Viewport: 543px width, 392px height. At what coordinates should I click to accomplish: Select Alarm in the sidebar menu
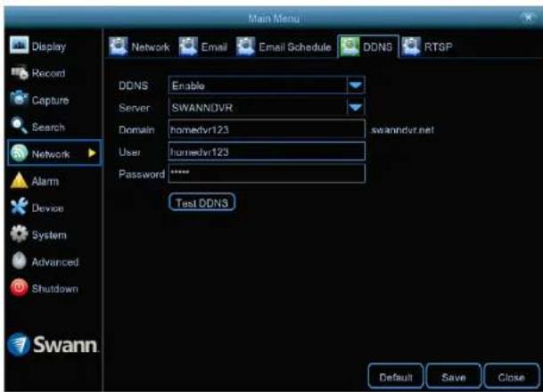pyautogui.click(x=45, y=181)
